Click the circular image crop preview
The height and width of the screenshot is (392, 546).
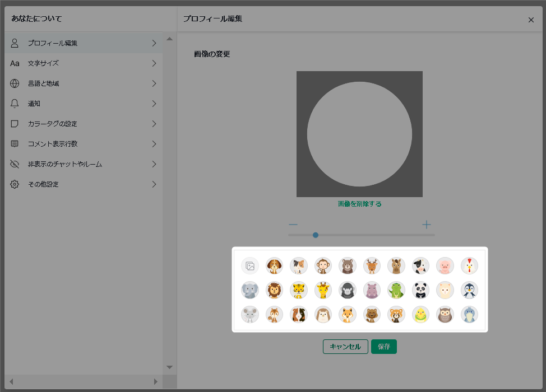coord(360,134)
